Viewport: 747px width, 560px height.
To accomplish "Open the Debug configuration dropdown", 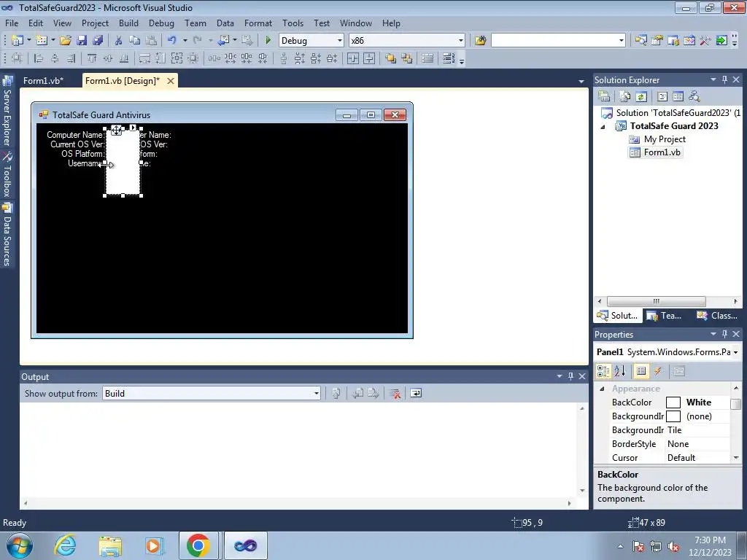I will tap(340, 41).
